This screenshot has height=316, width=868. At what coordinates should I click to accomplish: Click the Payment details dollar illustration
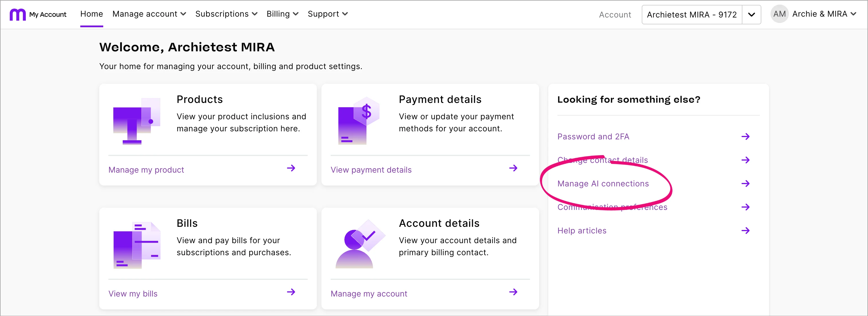pyautogui.click(x=358, y=121)
